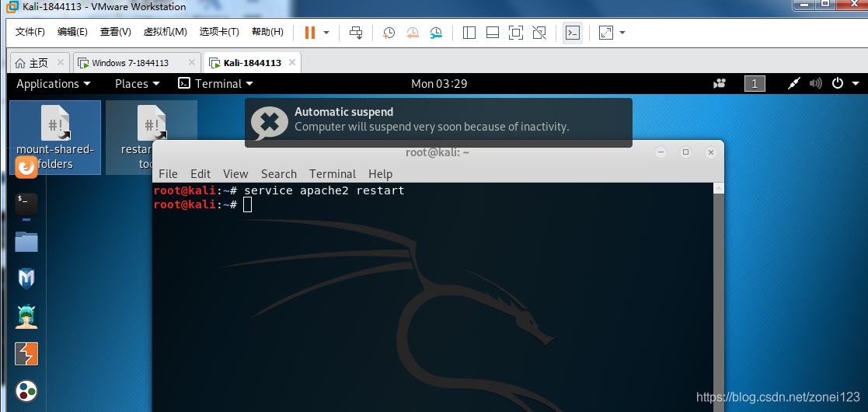This screenshot has height=412, width=868.
Task: Open the Kali Applications menu
Action: 54,84
